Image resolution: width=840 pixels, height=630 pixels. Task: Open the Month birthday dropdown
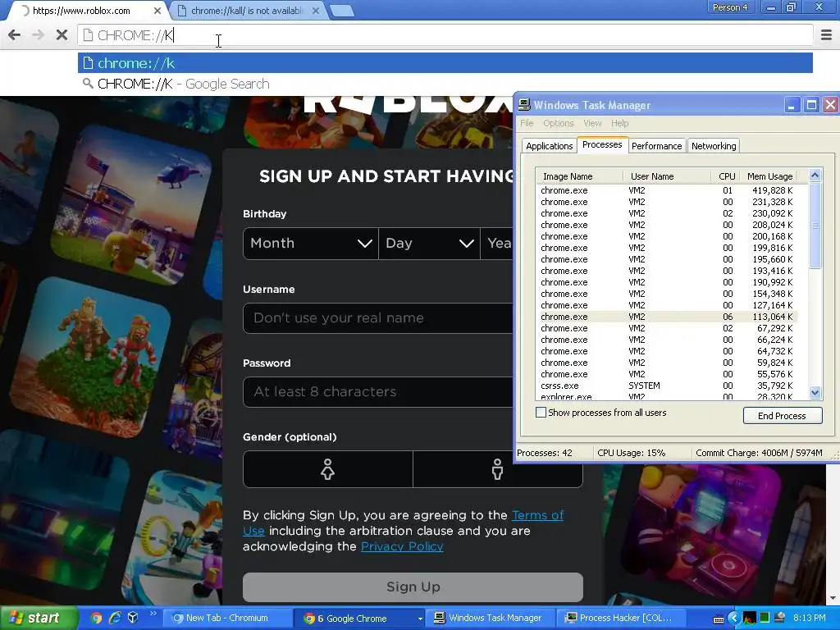pyautogui.click(x=311, y=243)
